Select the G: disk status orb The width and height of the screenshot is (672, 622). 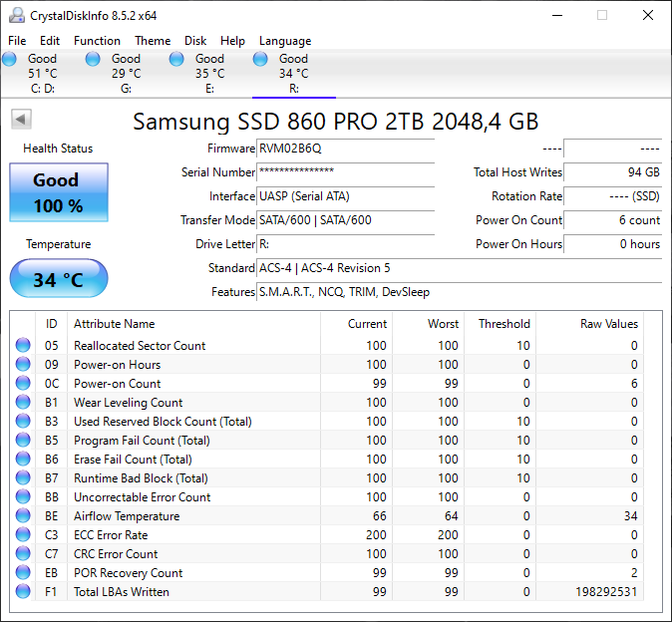point(94,60)
